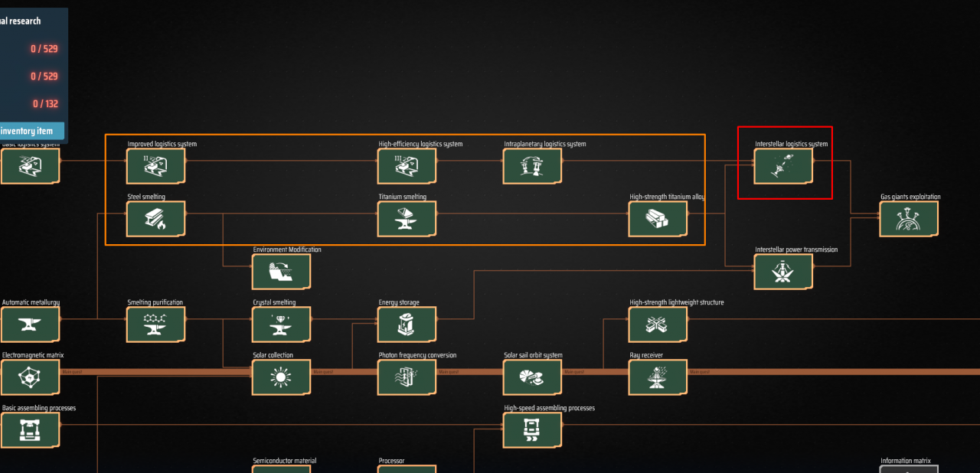Select the Interstellar power transmission icon
This screenshot has width=980, height=473.
click(783, 272)
